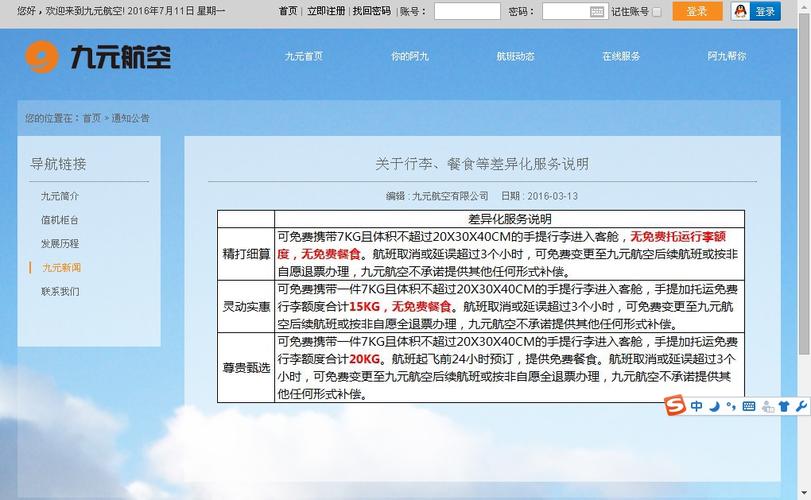Open the 立即注册 link
The height and width of the screenshot is (500, 811).
(x=326, y=11)
